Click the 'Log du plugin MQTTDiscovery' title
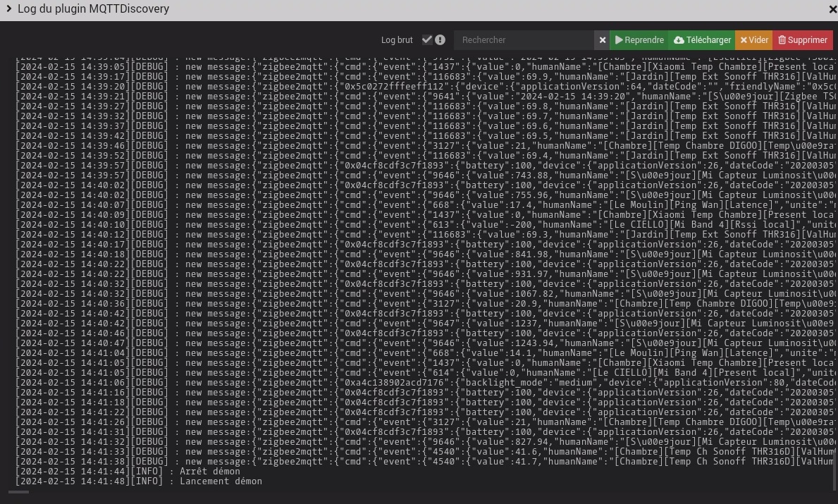The width and height of the screenshot is (838, 504). pyautogui.click(x=94, y=9)
